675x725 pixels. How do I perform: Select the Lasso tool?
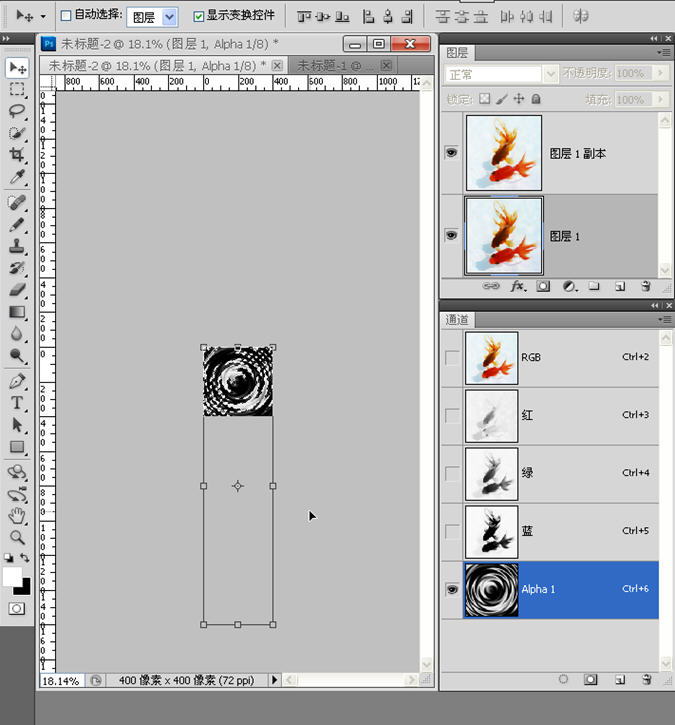coord(17,111)
